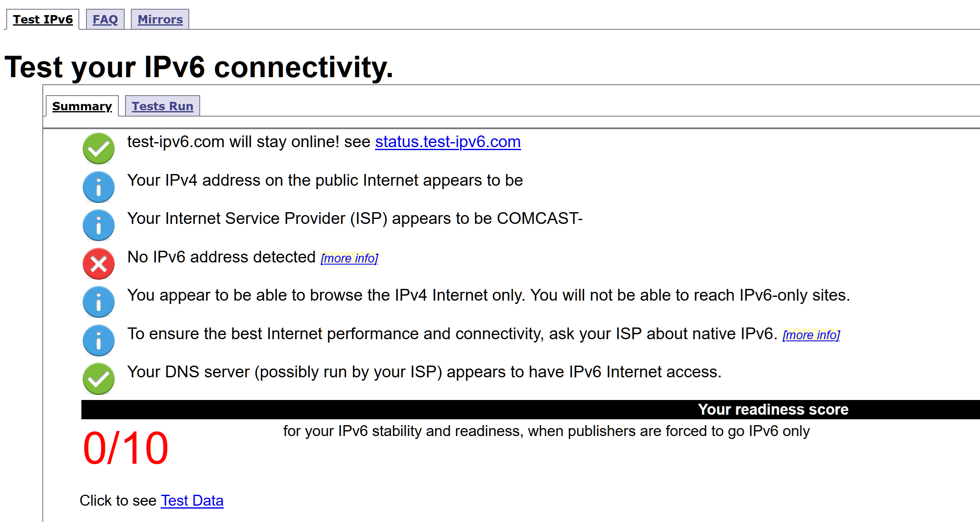
Task: Click info icon next to IPv4 address line
Action: 99,187
